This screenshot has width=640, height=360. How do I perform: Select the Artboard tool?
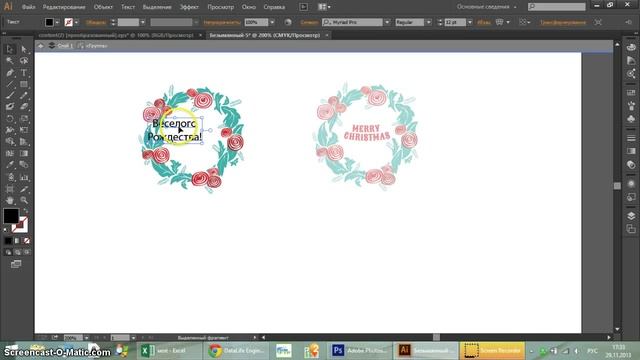[x=10, y=189]
